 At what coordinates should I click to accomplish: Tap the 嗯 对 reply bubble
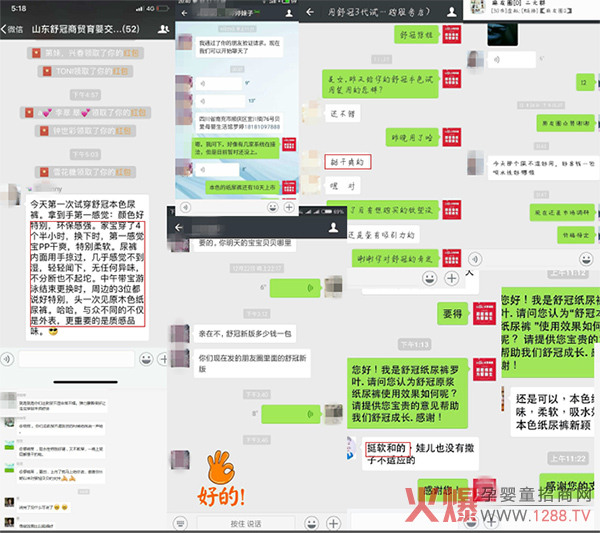[342, 186]
